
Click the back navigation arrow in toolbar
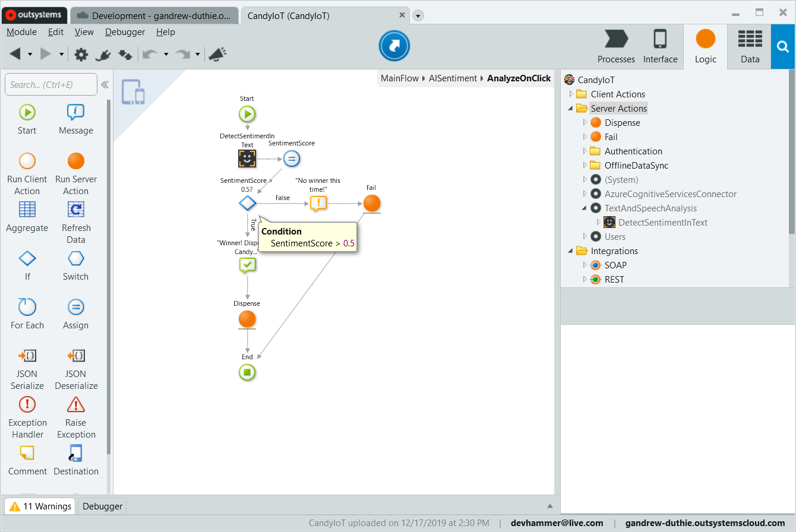pyautogui.click(x=15, y=54)
